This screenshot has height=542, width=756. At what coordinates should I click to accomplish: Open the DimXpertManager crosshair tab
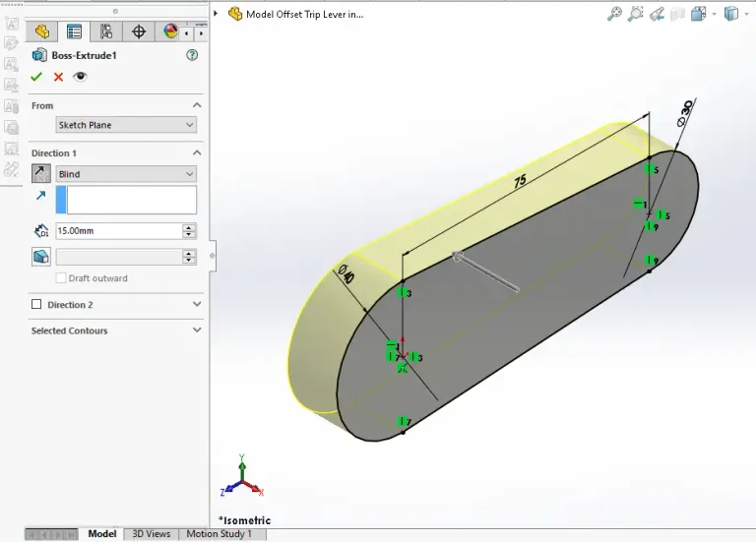point(138,31)
